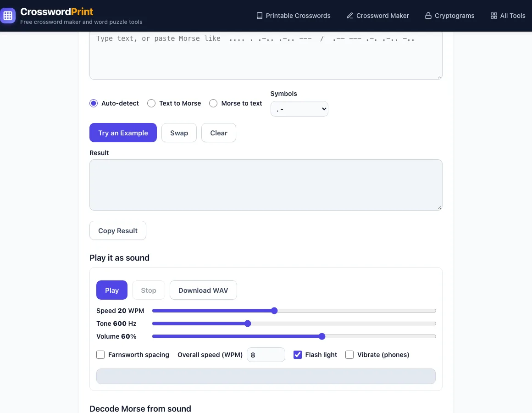Open the Symbols dropdown
532x413 pixels.
[299, 109]
